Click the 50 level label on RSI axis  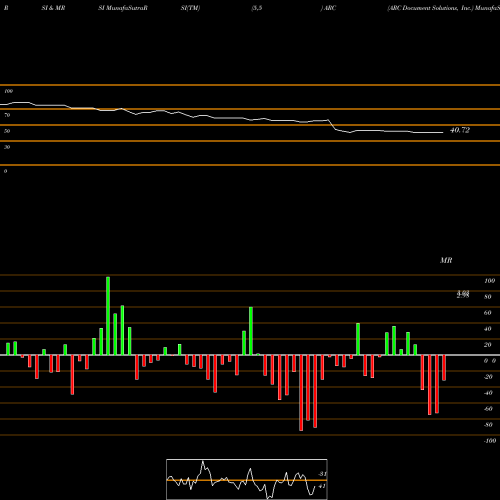pyautogui.click(x=7, y=131)
